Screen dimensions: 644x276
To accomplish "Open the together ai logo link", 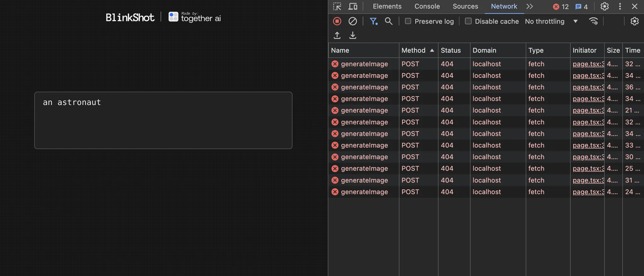I will point(195,17).
